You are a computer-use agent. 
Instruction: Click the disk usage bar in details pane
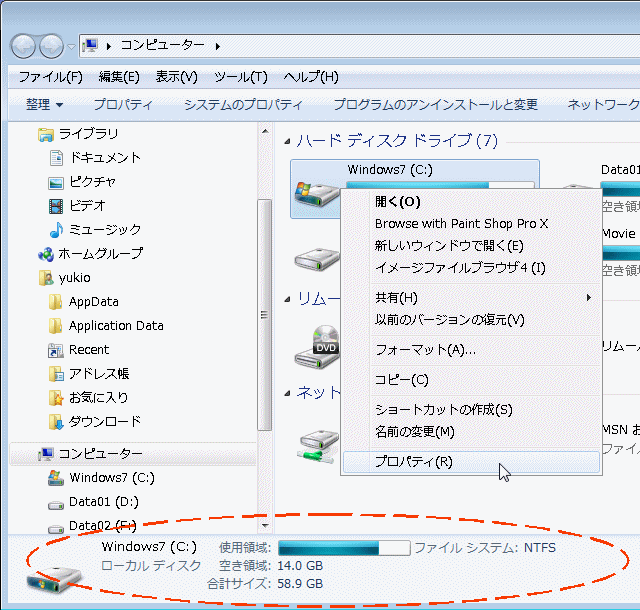(343, 548)
